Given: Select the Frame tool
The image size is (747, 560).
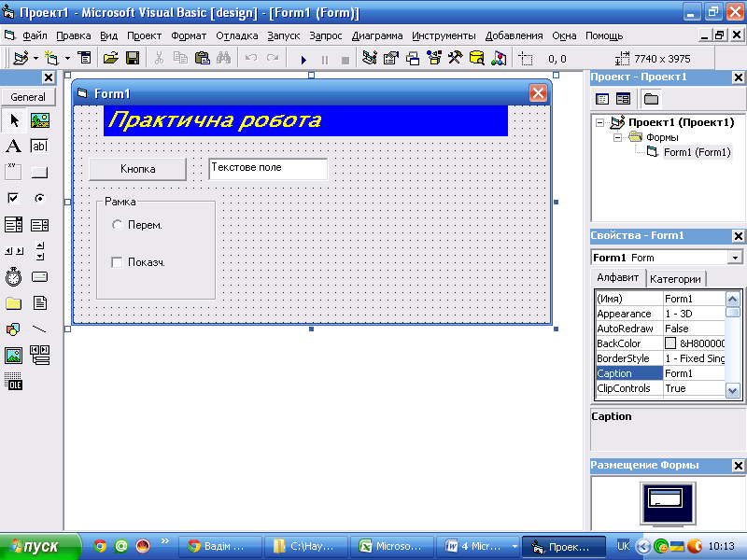Looking at the screenshot, I should tap(14, 172).
